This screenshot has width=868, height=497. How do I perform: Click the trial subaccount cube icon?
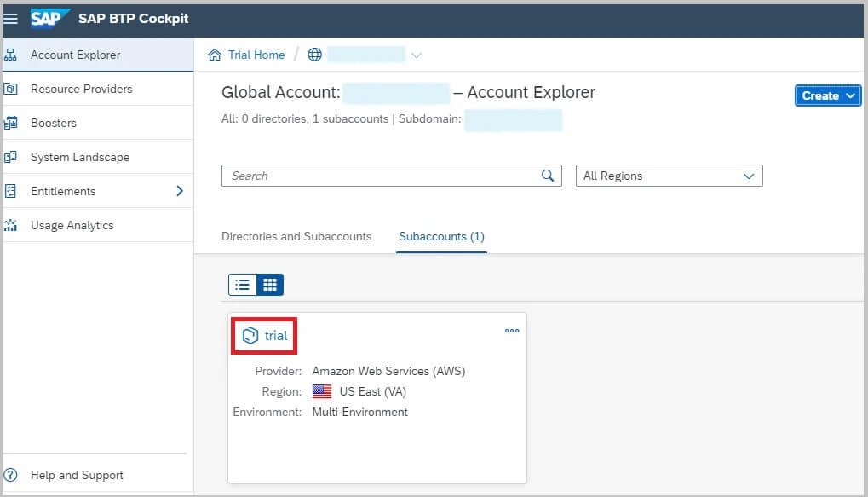pos(250,335)
